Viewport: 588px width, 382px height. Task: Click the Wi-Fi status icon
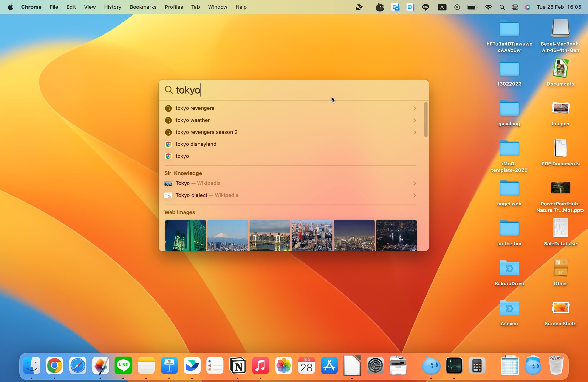point(488,7)
